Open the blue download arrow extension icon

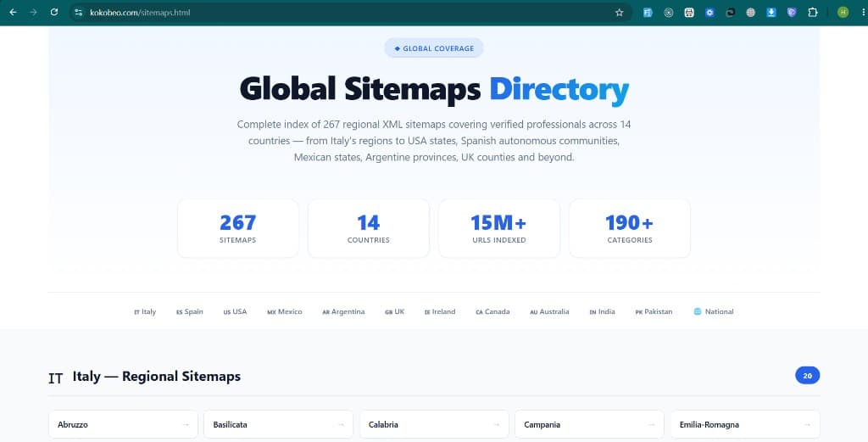pos(771,12)
